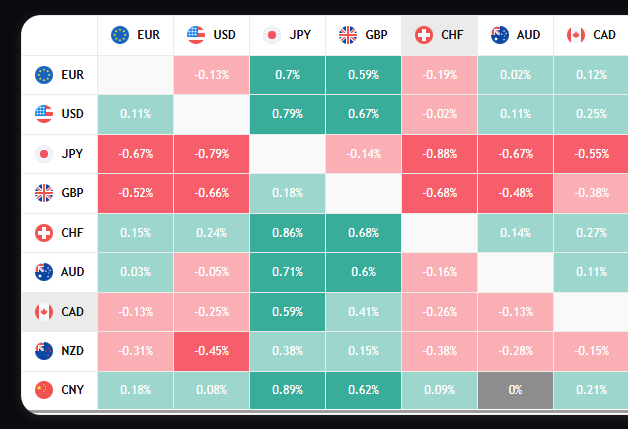Screen dimensions: 628x429
Task: Open the JPY row header
Action: [x=59, y=154]
